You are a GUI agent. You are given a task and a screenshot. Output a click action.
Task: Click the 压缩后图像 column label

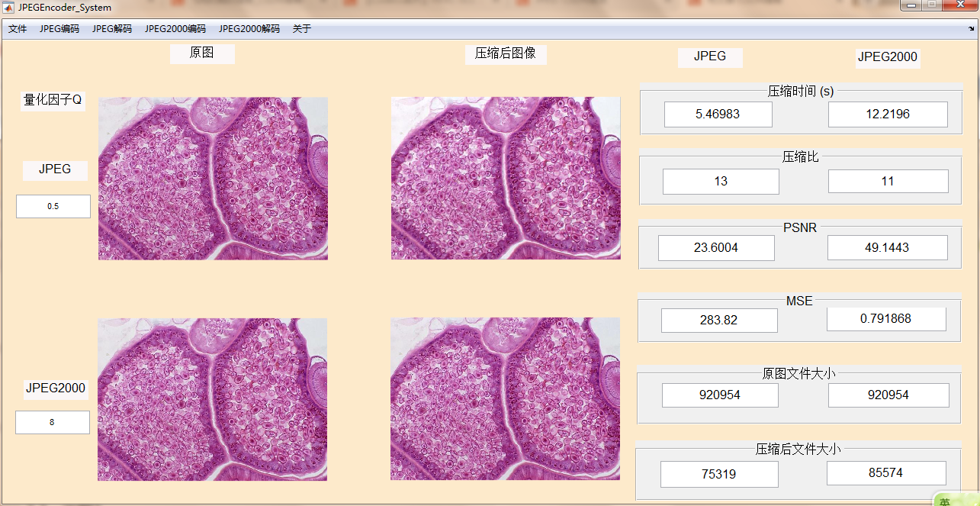(x=506, y=54)
